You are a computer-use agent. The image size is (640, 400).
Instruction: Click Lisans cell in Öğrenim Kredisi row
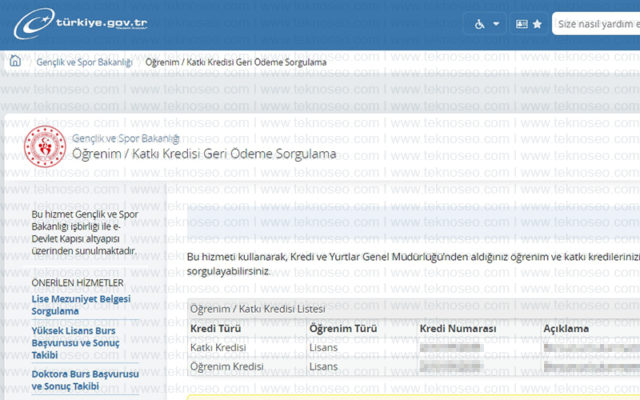(323, 367)
